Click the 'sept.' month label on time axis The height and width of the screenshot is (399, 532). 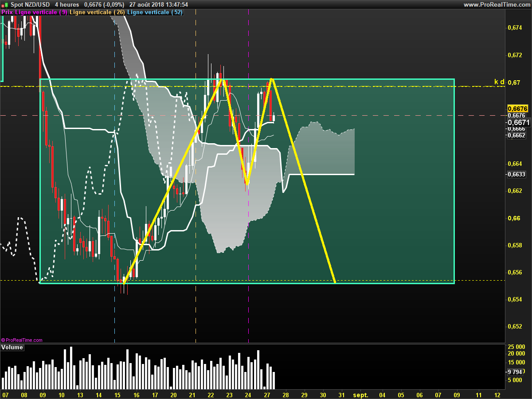tap(360, 395)
